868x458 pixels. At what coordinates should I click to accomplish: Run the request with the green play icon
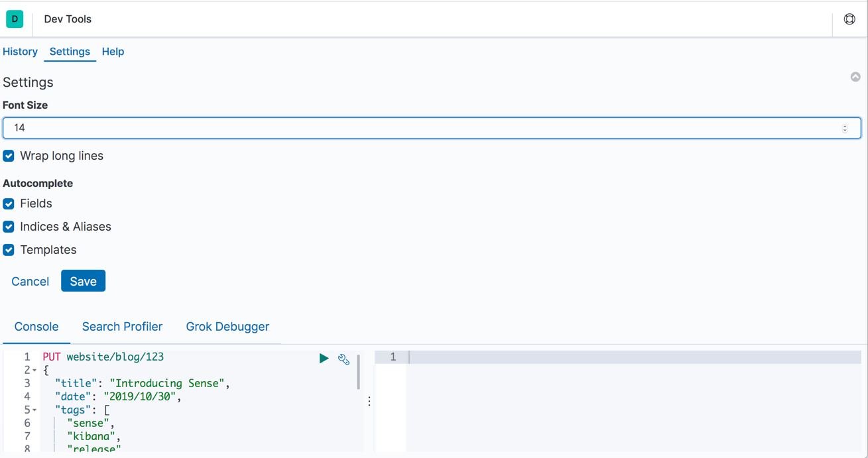(324, 359)
